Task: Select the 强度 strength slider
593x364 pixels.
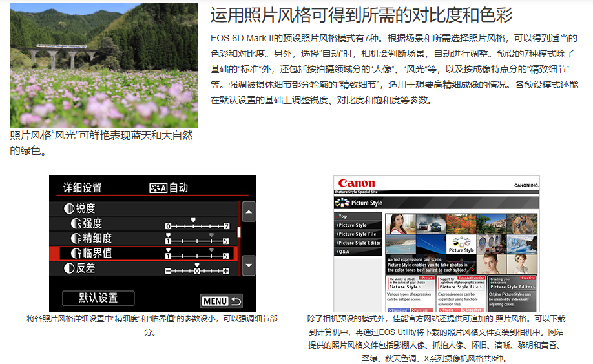Action: coord(197,224)
